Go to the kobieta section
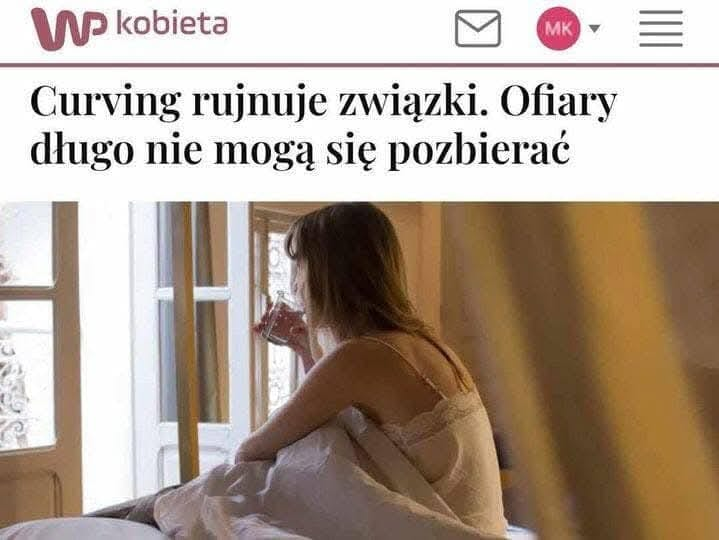 [172, 24]
